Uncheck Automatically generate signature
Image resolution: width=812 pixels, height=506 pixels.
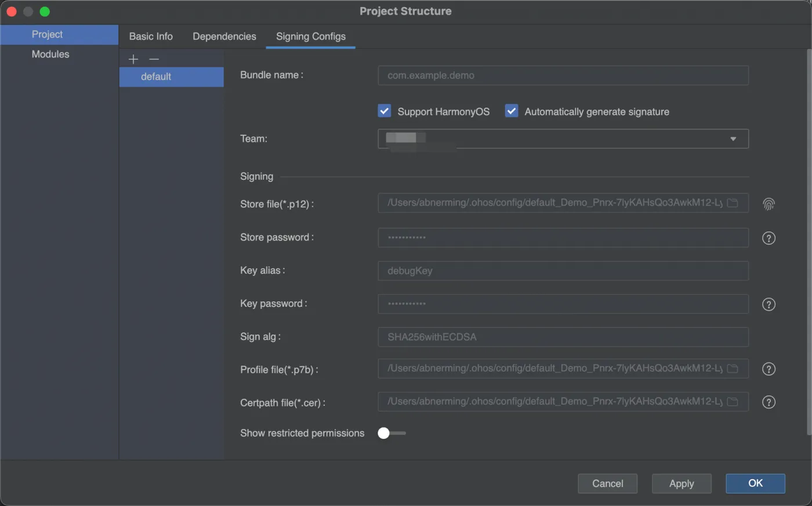pos(512,111)
